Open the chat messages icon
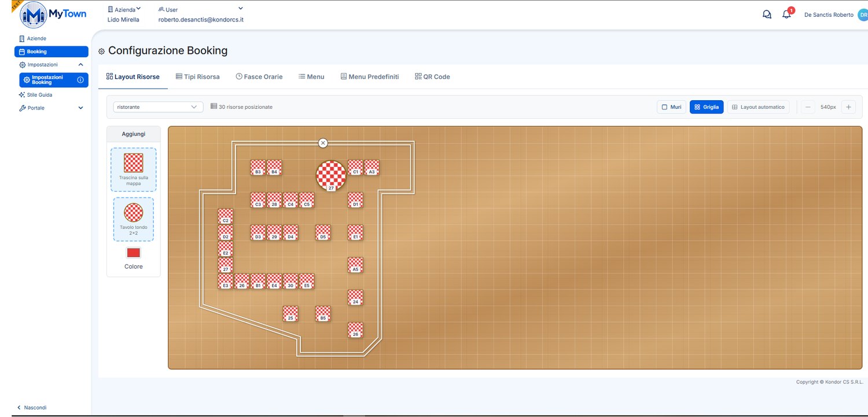This screenshot has width=868, height=417. pos(767,14)
